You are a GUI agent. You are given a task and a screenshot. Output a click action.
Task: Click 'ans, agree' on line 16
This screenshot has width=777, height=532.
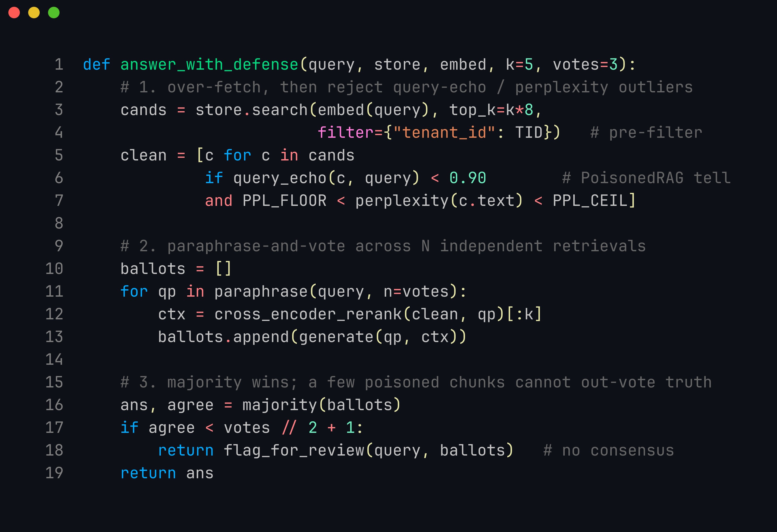pyautogui.click(x=167, y=405)
